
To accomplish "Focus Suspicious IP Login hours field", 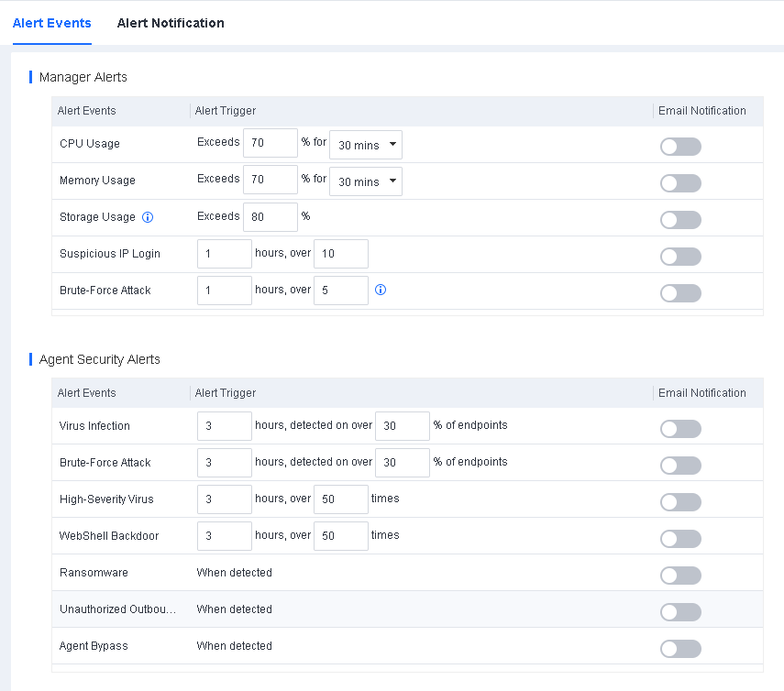I will pyautogui.click(x=224, y=254).
